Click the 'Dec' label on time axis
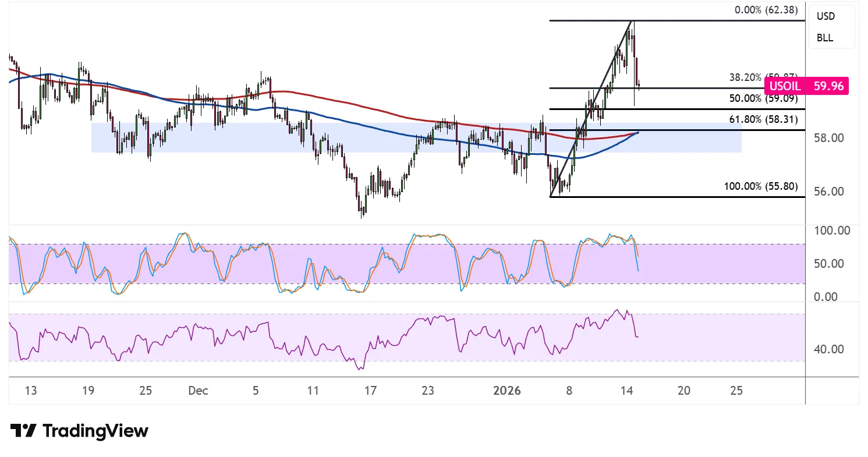The height and width of the screenshot is (457, 868). [x=199, y=391]
